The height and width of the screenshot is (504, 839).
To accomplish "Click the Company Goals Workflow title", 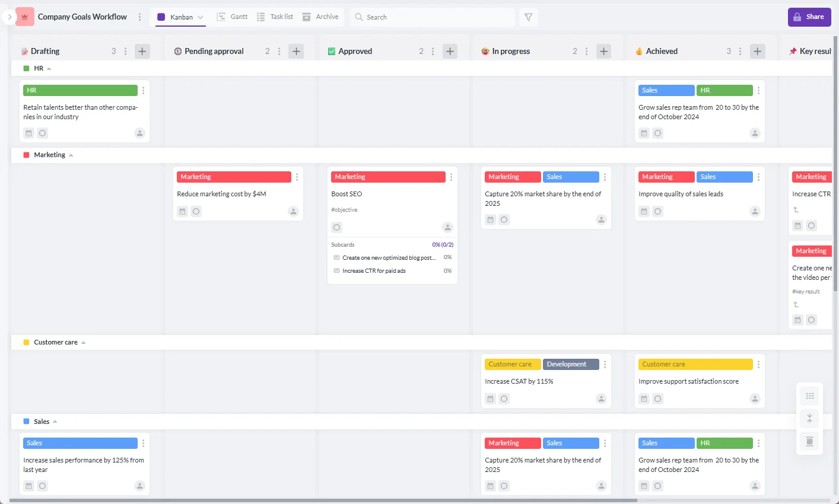I will pyautogui.click(x=82, y=17).
